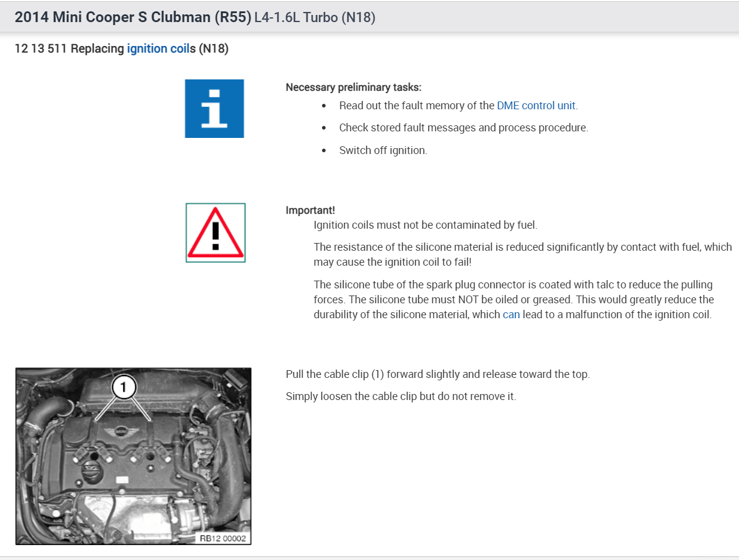Click 'Check stored fault messages and process procedure.'
The width and height of the screenshot is (739, 560).
464,128
